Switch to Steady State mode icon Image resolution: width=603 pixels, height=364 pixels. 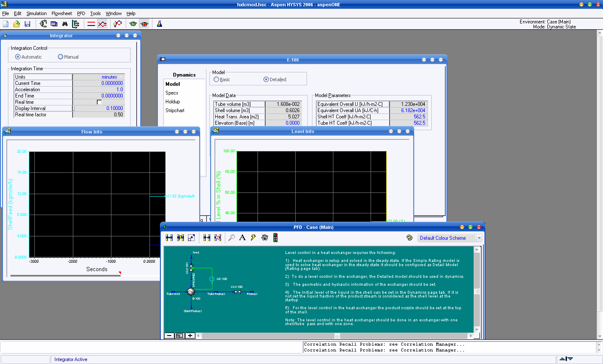pos(91,24)
